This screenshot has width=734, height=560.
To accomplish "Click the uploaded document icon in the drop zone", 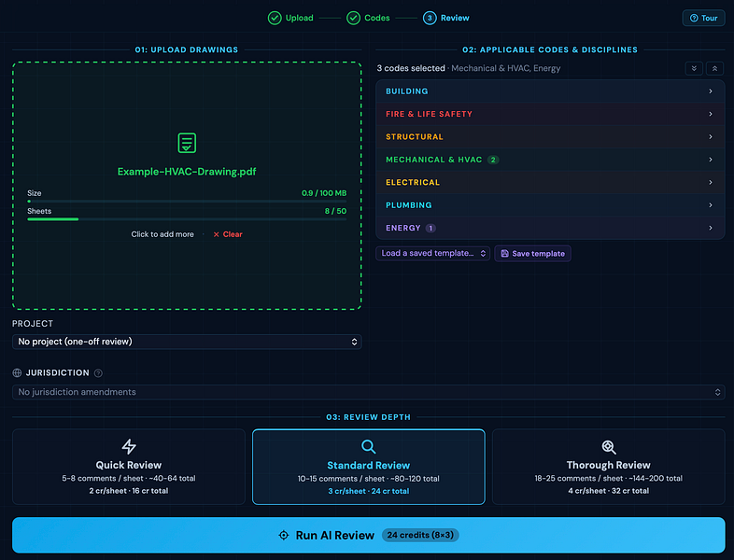I will [x=187, y=143].
